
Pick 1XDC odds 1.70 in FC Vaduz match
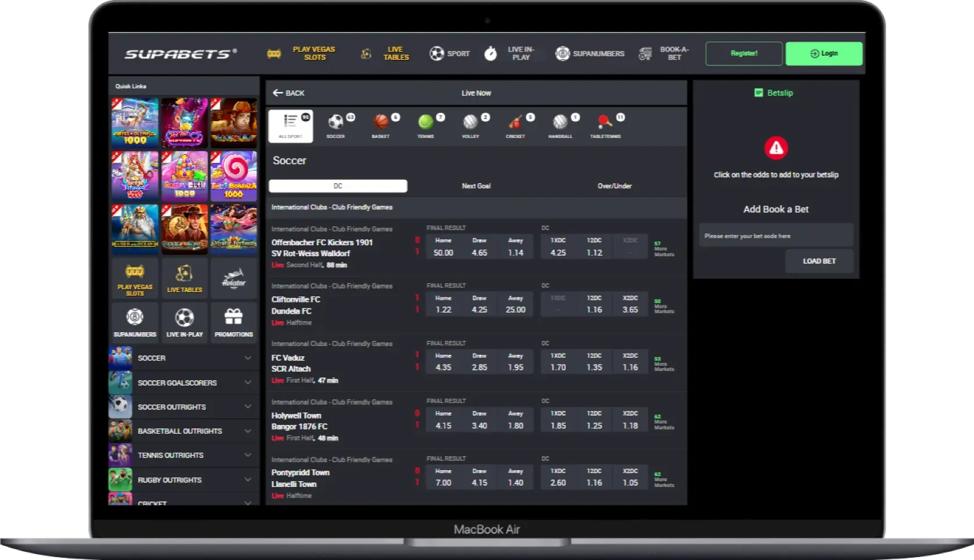coord(558,362)
